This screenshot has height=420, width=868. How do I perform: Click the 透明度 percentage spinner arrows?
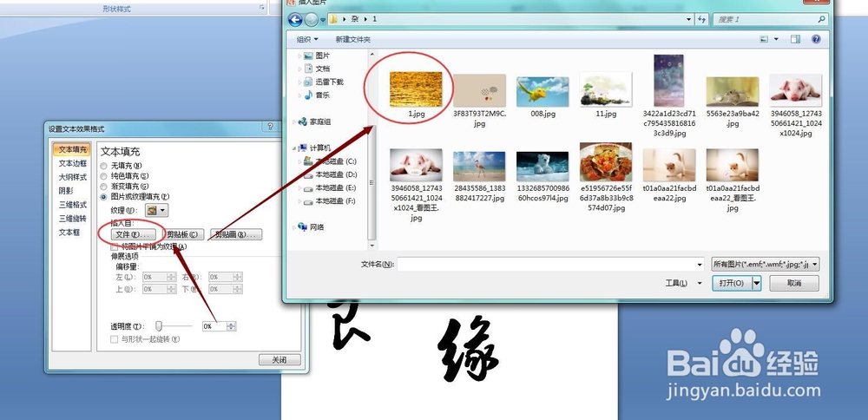(x=232, y=326)
